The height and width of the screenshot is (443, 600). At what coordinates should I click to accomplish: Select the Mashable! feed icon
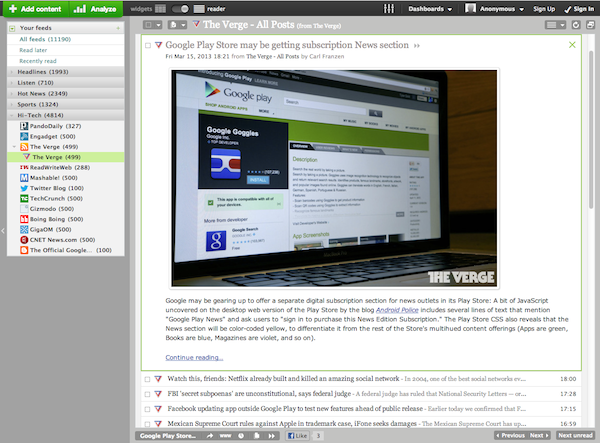click(x=24, y=178)
